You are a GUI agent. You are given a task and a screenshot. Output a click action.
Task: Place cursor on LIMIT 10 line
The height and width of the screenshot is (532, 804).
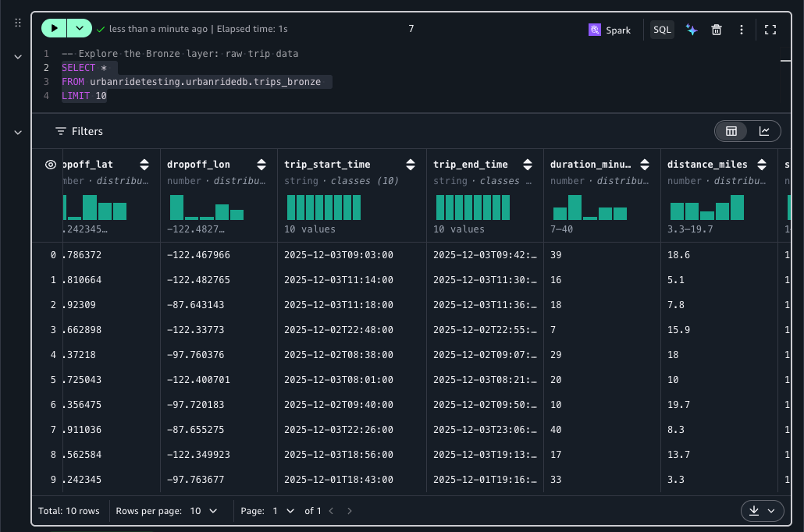pyautogui.click(x=84, y=96)
